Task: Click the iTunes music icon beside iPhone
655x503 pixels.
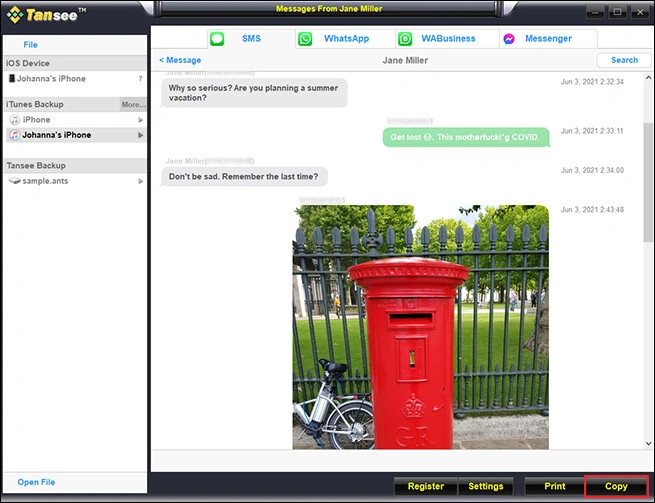Action: click(14, 120)
